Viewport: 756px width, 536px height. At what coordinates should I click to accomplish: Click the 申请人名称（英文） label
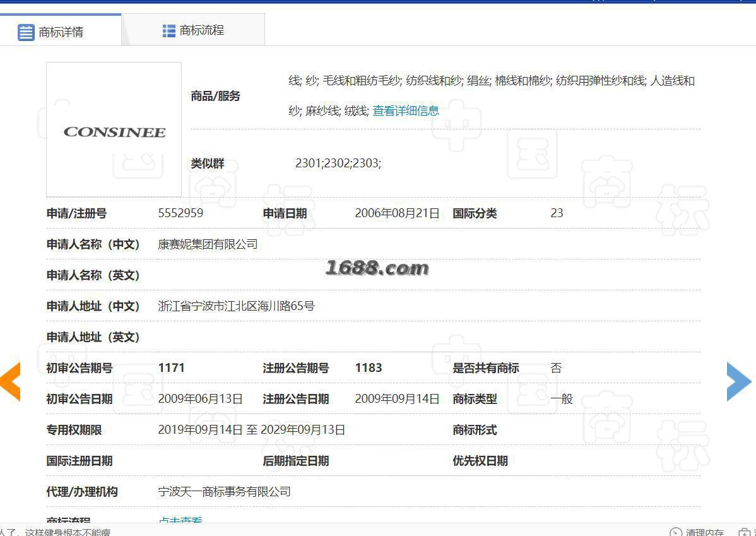93,275
